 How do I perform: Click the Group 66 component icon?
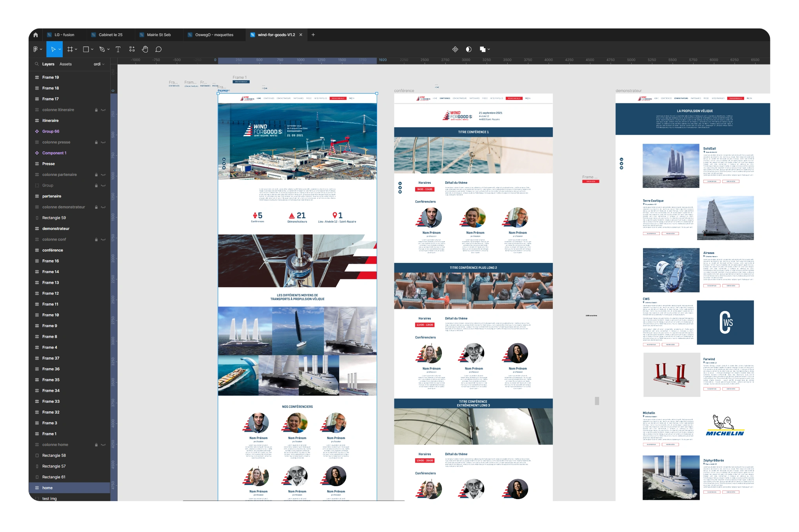pyautogui.click(x=37, y=132)
